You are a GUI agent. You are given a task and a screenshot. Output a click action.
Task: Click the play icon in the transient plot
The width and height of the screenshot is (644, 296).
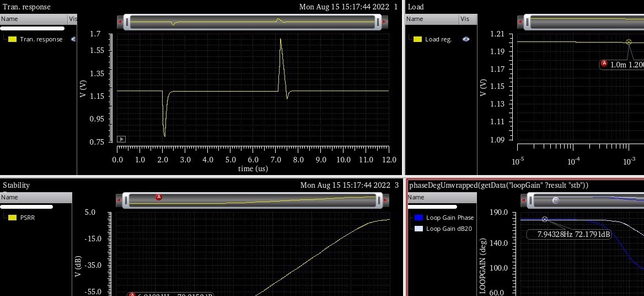click(x=121, y=139)
